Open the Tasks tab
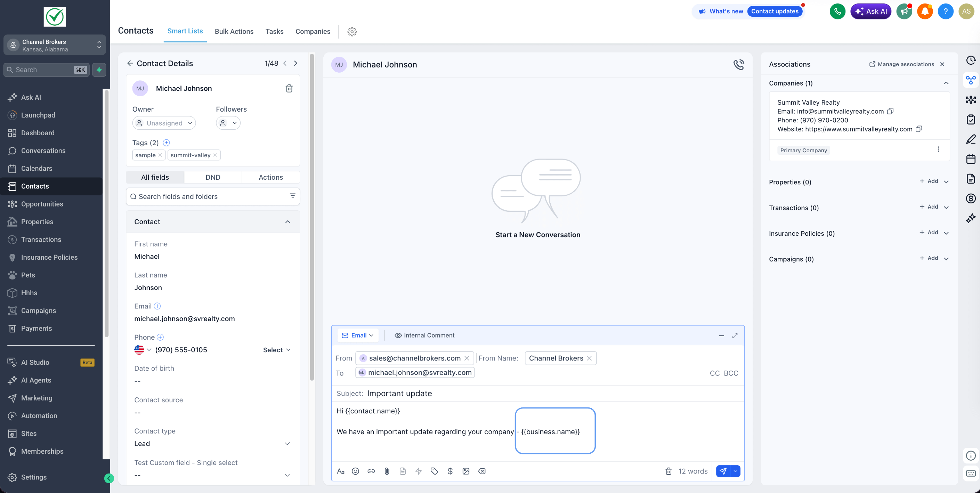The height and width of the screenshot is (493, 980). point(274,32)
